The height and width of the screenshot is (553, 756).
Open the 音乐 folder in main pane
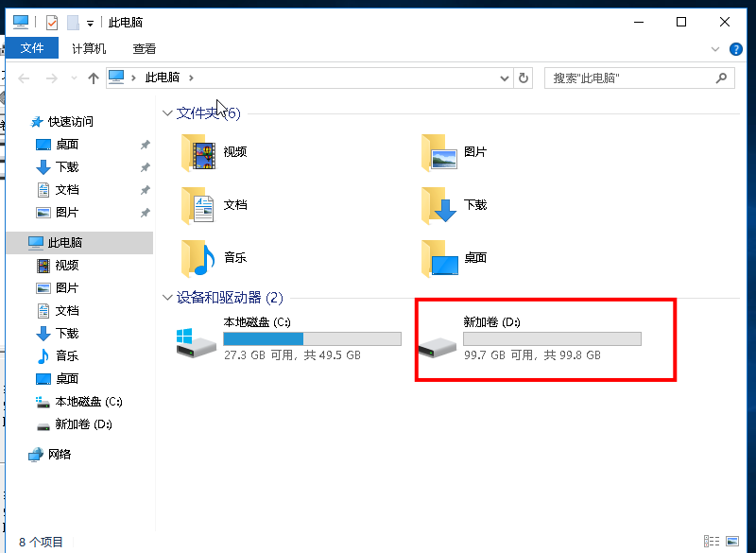(215, 257)
